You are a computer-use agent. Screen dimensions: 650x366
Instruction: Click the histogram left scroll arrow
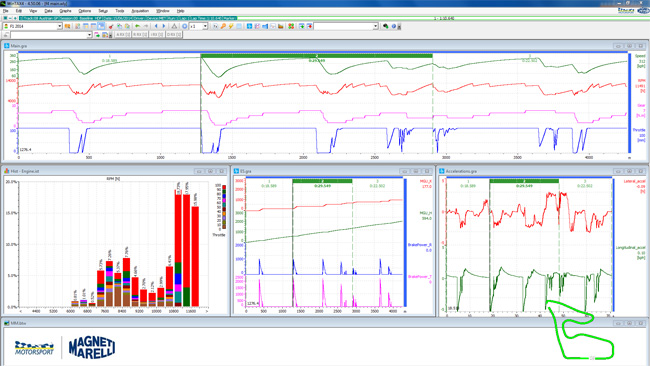[x=20, y=311]
